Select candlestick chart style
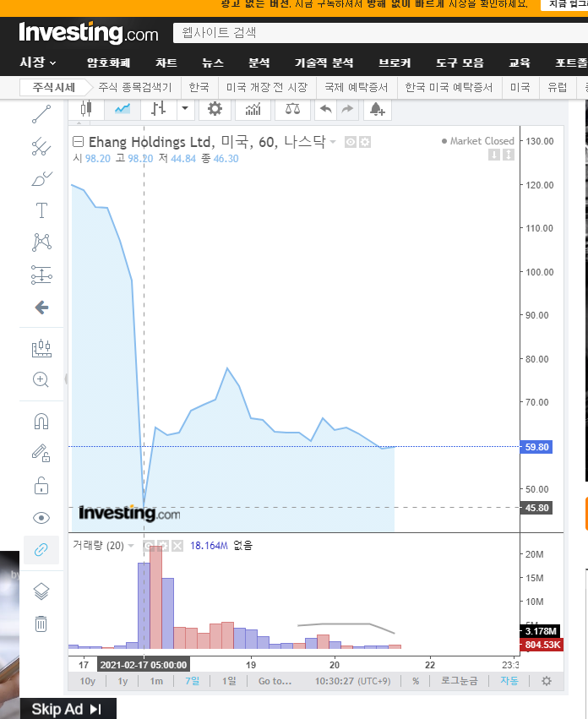The height and width of the screenshot is (719, 588). pyautogui.click(x=86, y=109)
